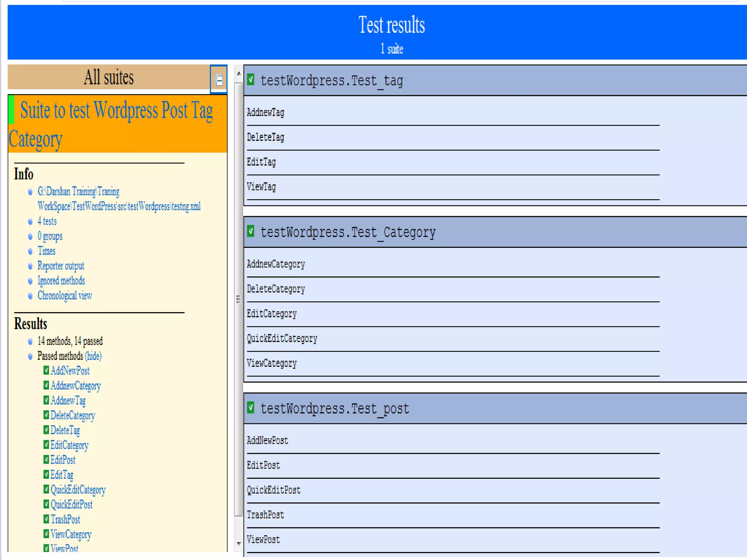Show the Ignored methods
The width and height of the screenshot is (747, 560).
61,281
